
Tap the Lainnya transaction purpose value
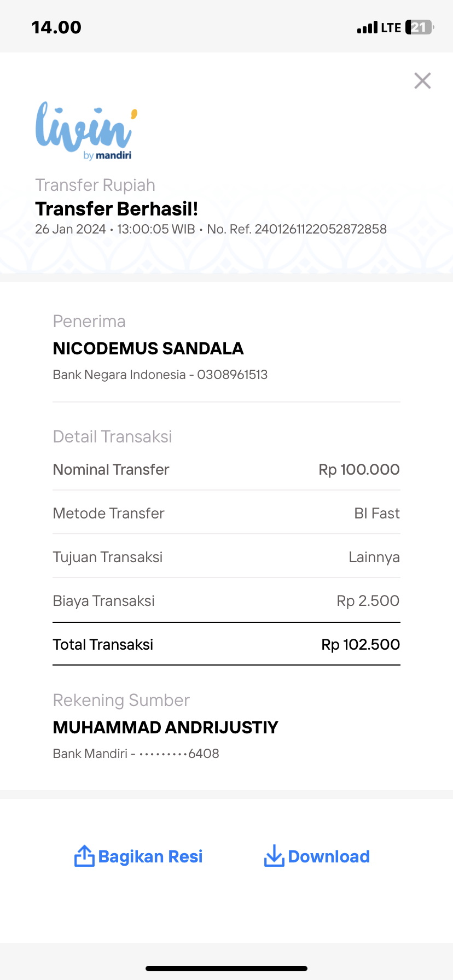coord(374,557)
